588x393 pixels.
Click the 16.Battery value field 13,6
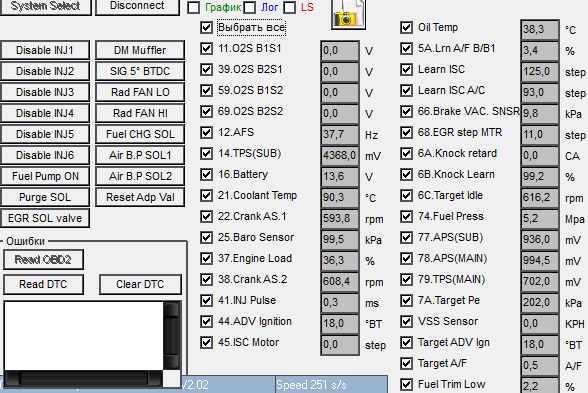(x=340, y=176)
